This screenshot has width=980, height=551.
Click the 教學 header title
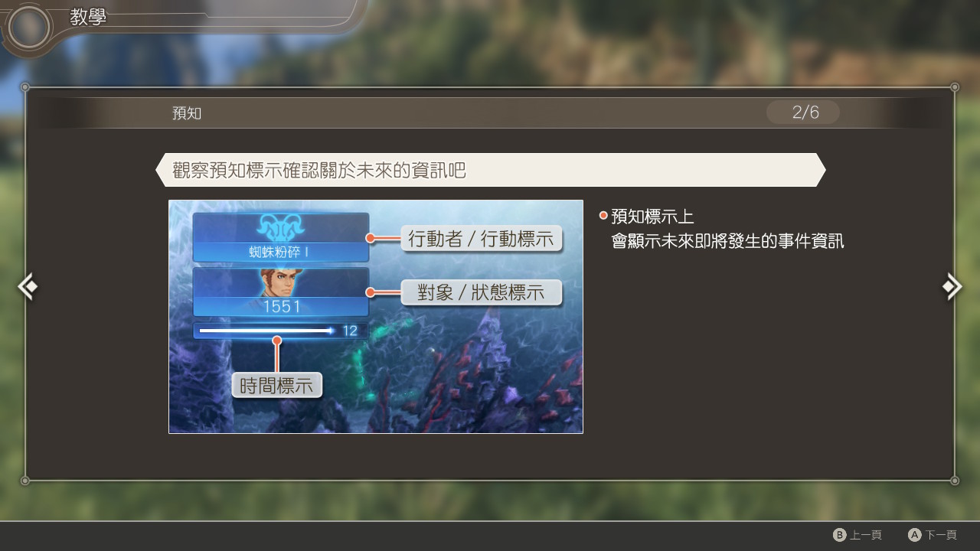(x=88, y=17)
